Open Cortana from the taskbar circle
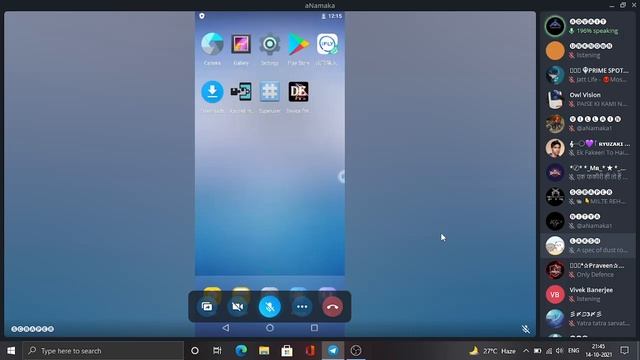Viewport: 640px width, 360px height. 195,351
